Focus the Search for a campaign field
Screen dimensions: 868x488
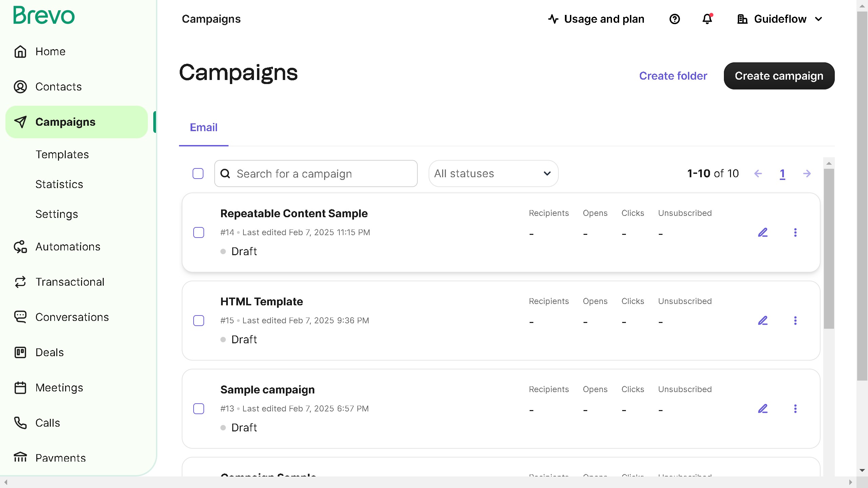[316, 174]
